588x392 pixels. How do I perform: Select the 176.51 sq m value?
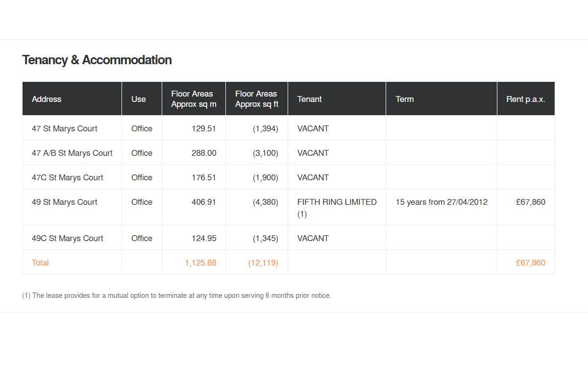[x=204, y=177]
